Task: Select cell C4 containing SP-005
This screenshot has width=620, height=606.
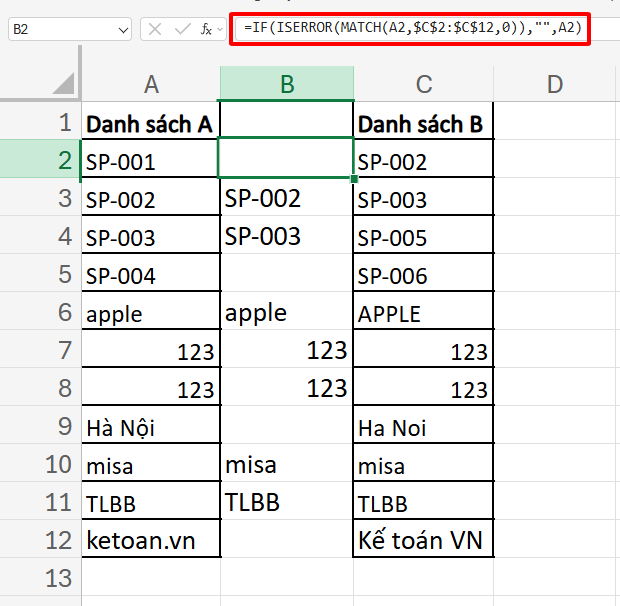Action: (423, 236)
